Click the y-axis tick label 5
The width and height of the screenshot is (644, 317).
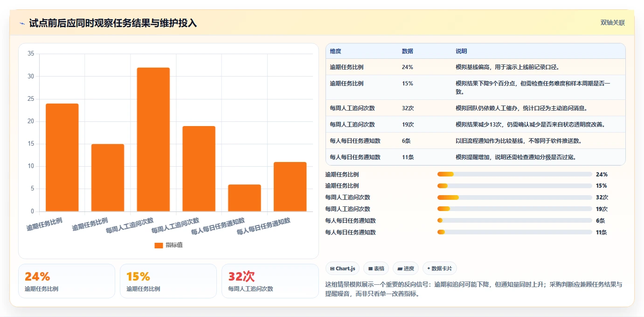(x=32, y=189)
